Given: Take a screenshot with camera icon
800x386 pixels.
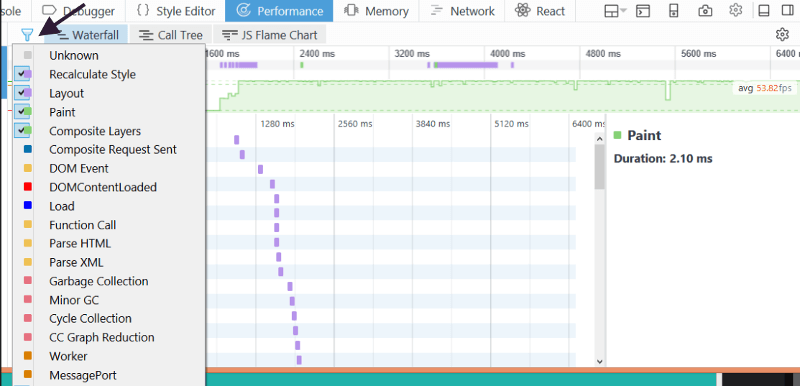Looking at the screenshot, I should coord(705,11).
